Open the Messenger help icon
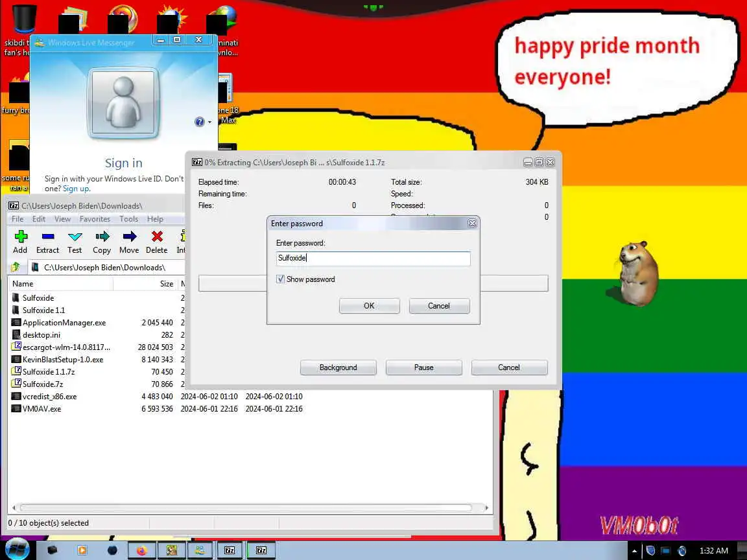This screenshot has width=747, height=560. coord(200,122)
